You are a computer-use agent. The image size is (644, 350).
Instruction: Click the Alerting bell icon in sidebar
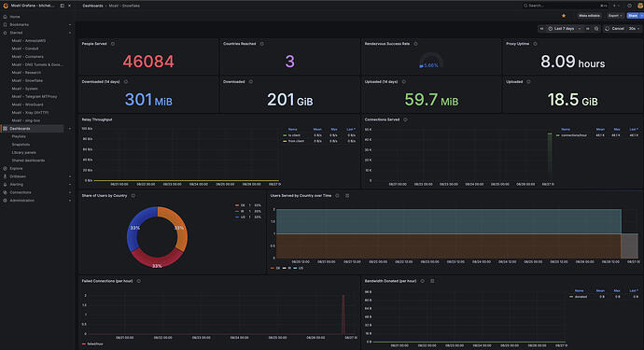tap(5, 185)
